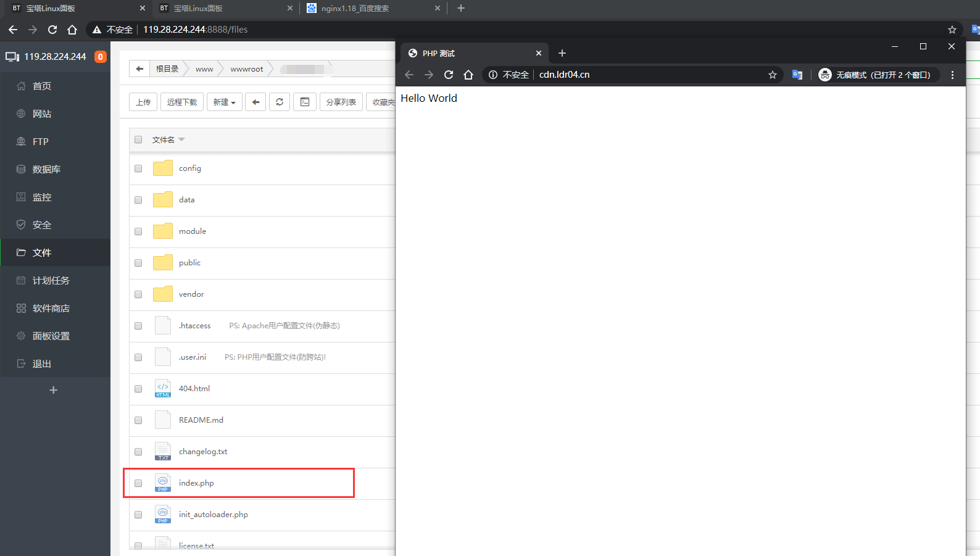
Task: Expand the 新建 dropdown button
Action: [225, 102]
